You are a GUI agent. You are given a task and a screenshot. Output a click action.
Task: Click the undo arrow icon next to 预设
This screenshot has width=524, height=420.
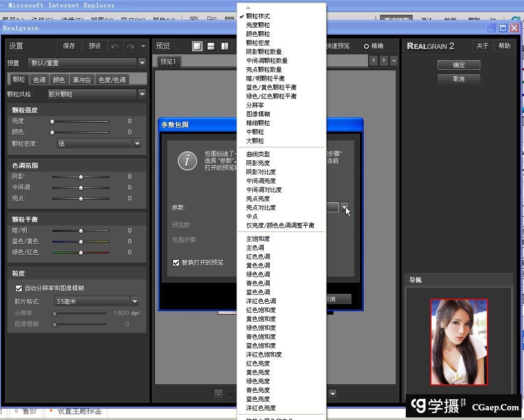pos(115,46)
